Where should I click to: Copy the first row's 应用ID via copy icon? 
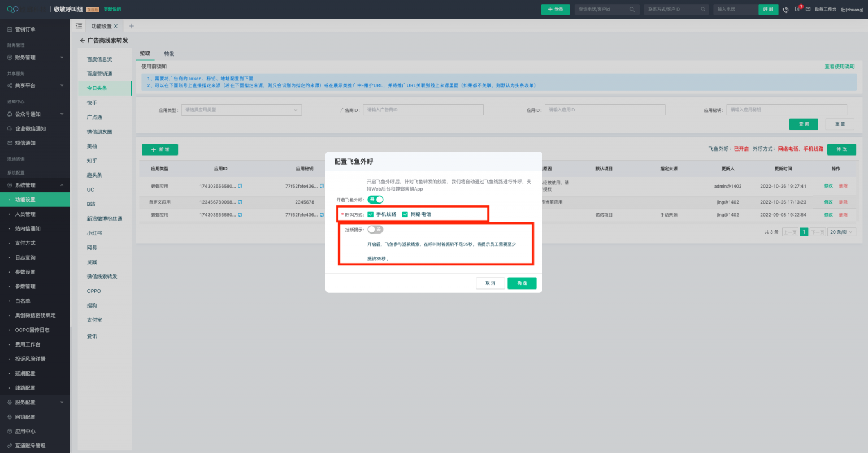tap(240, 186)
